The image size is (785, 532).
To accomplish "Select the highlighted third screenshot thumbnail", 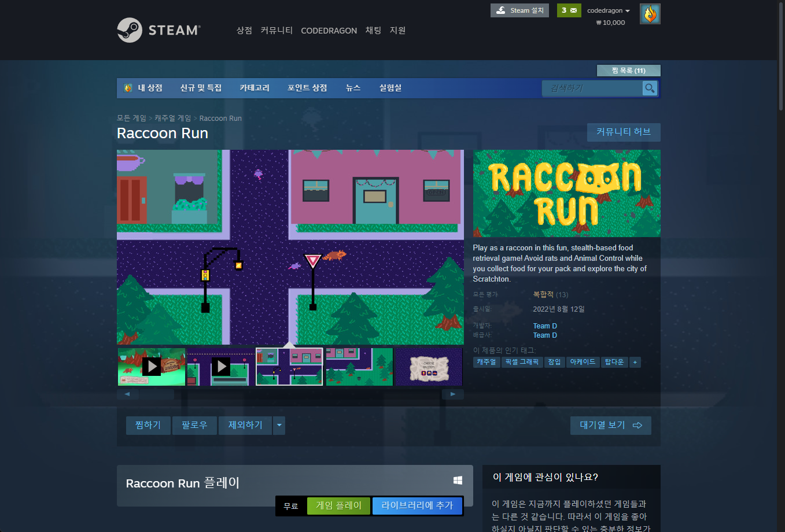I will coord(289,367).
